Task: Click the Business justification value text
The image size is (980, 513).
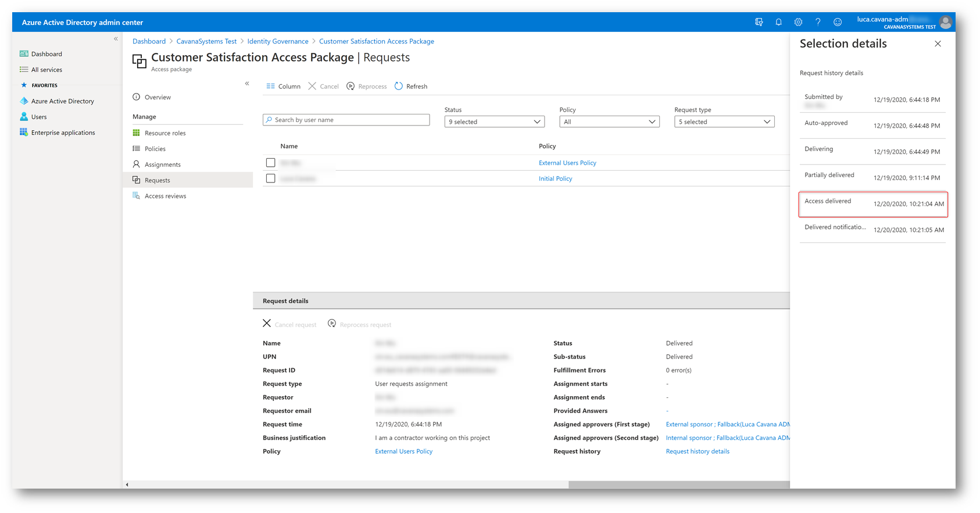Action: 432,437
